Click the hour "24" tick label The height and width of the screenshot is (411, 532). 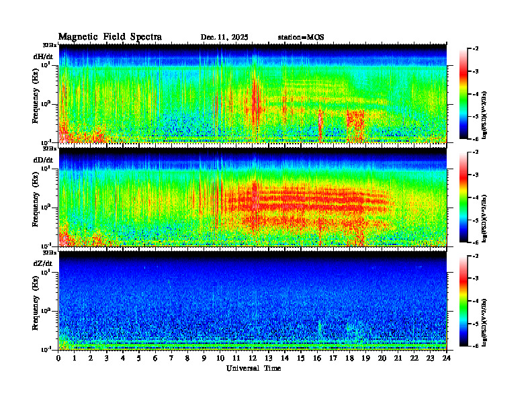(x=447, y=359)
